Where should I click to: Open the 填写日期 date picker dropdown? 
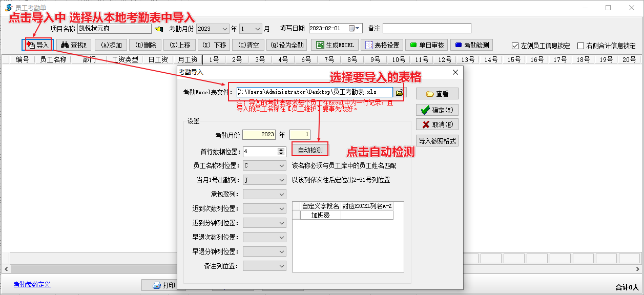pos(358,28)
